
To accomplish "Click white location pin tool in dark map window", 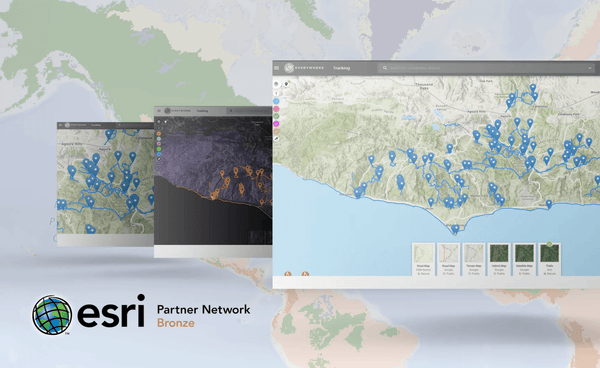I will pos(166,122).
